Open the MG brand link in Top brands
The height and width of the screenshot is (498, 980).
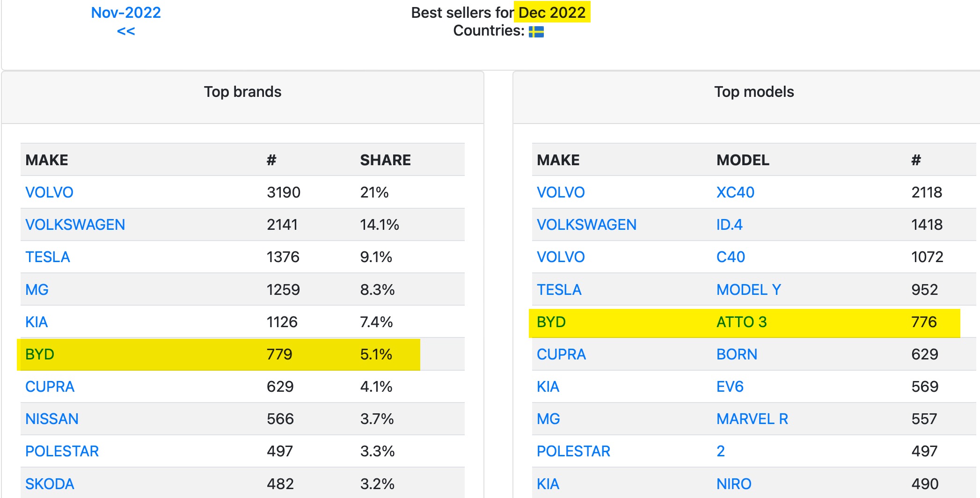[x=37, y=290]
